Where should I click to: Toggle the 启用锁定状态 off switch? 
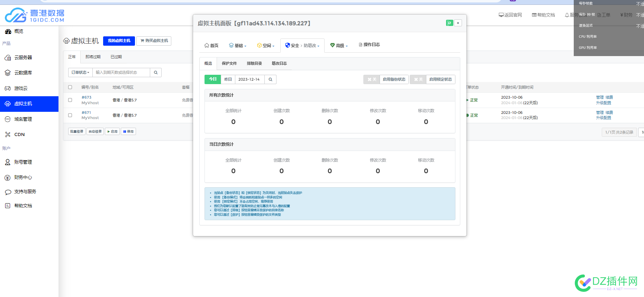click(418, 79)
